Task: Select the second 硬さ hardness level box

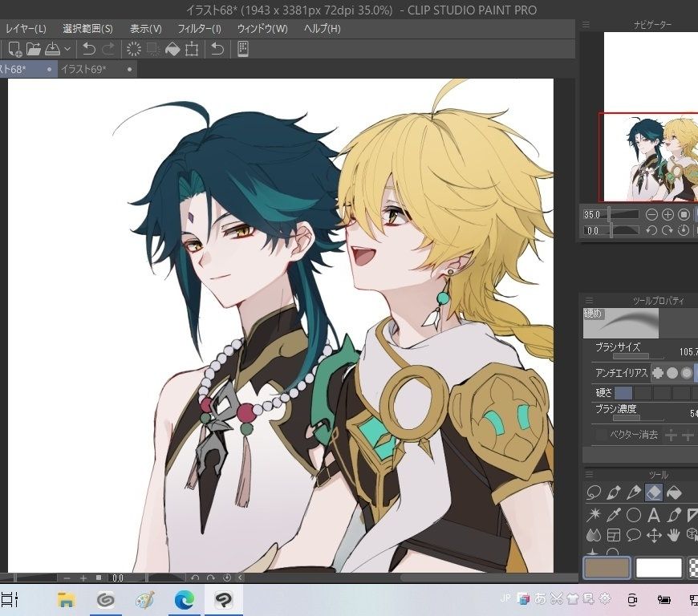Action: coord(643,392)
